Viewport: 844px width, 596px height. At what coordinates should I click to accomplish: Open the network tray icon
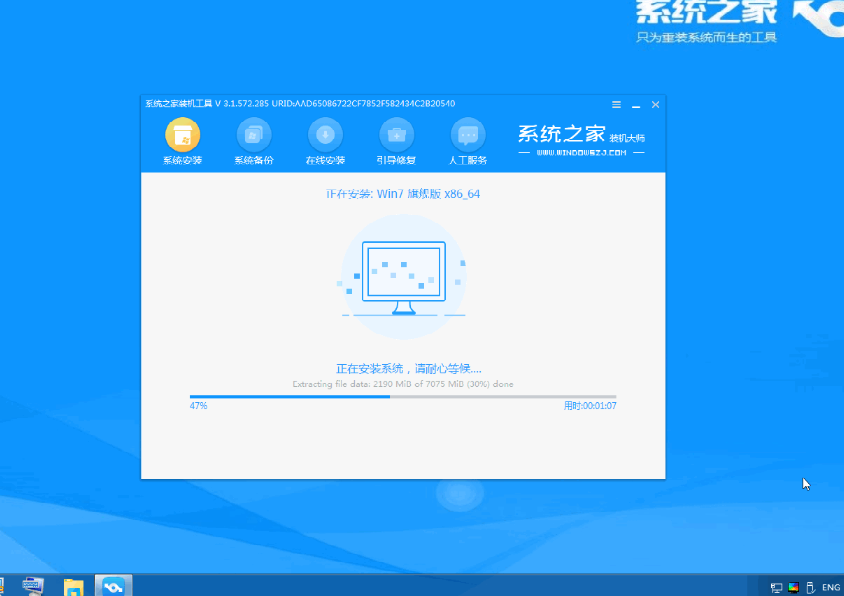pyautogui.click(x=776, y=587)
